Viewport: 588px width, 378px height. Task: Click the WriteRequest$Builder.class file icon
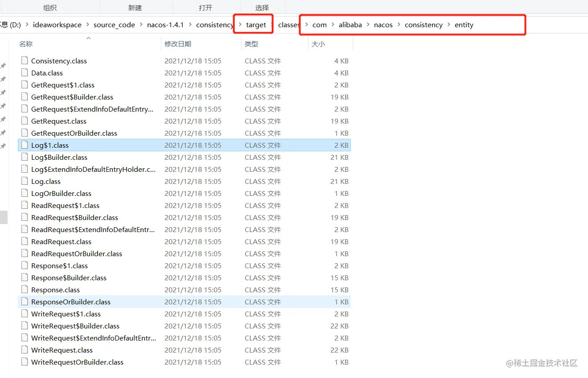[x=25, y=326]
